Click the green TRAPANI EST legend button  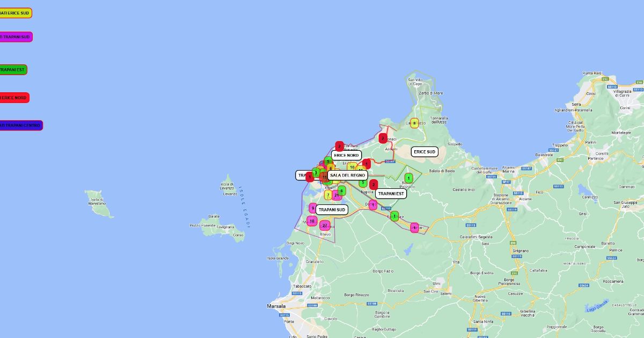tap(13, 70)
